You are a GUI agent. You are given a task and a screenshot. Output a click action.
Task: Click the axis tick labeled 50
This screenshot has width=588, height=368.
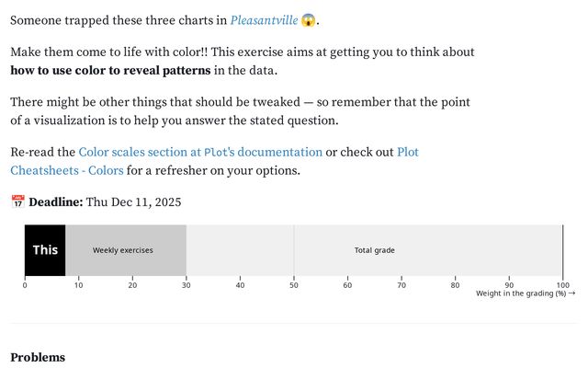(294, 285)
